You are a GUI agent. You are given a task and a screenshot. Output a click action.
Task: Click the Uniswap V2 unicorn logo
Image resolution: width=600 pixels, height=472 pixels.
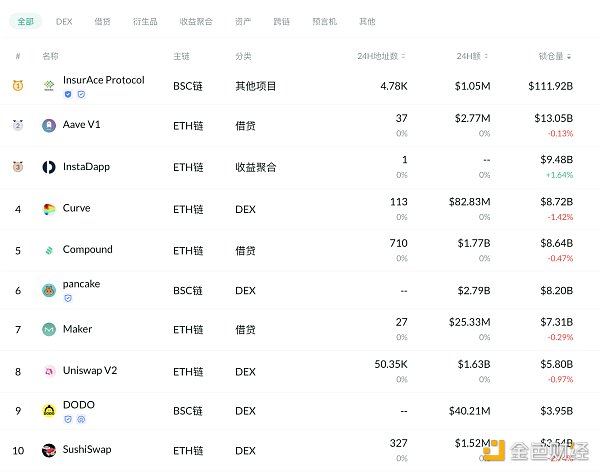click(x=49, y=370)
